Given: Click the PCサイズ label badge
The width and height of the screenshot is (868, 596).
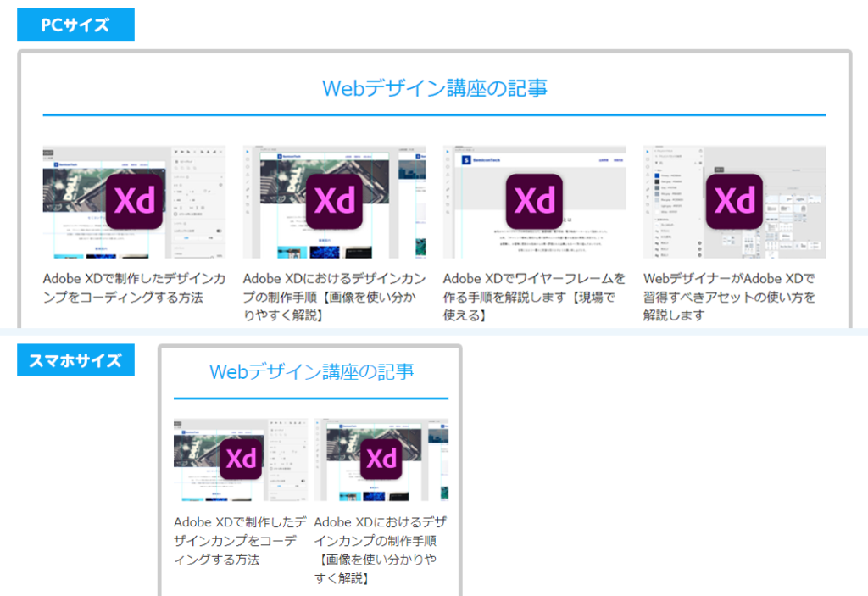Looking at the screenshot, I should click(75, 25).
